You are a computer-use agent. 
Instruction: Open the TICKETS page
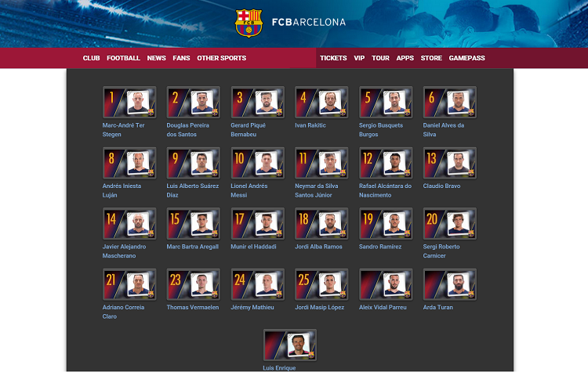[x=333, y=58]
